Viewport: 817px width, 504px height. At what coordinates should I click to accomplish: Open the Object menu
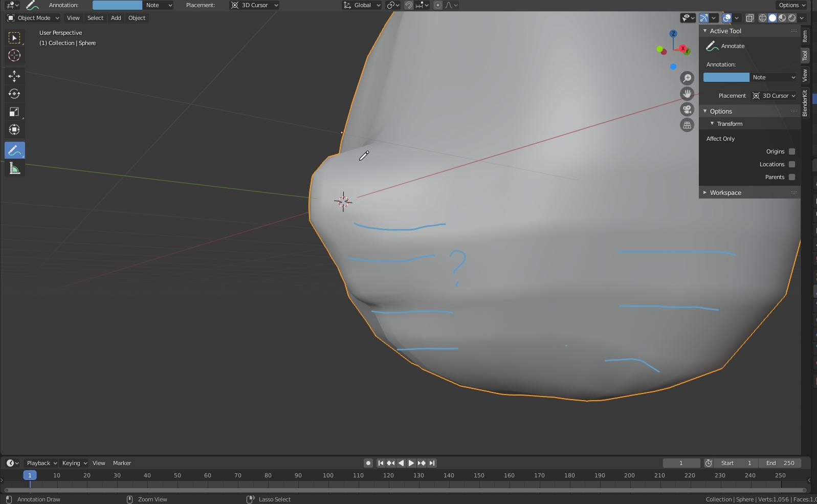(137, 18)
